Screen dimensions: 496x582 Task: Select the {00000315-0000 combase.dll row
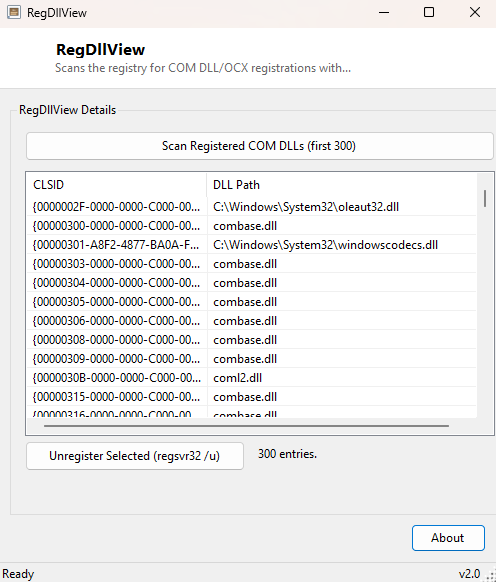pos(252,396)
